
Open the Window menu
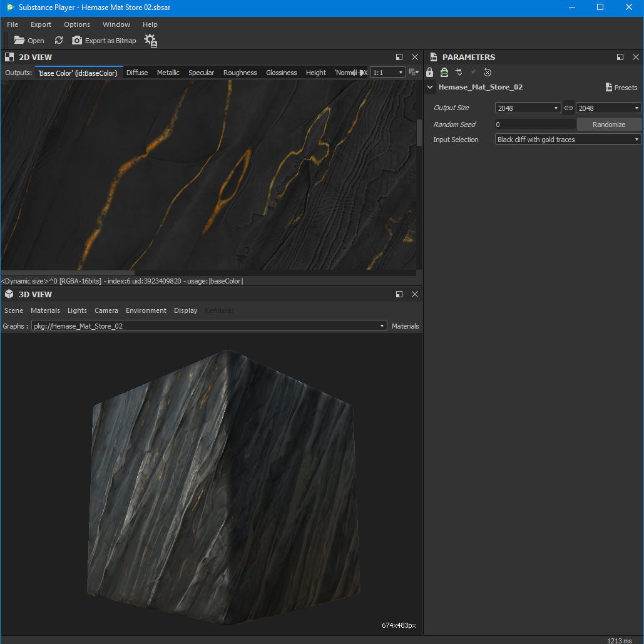coord(116,24)
